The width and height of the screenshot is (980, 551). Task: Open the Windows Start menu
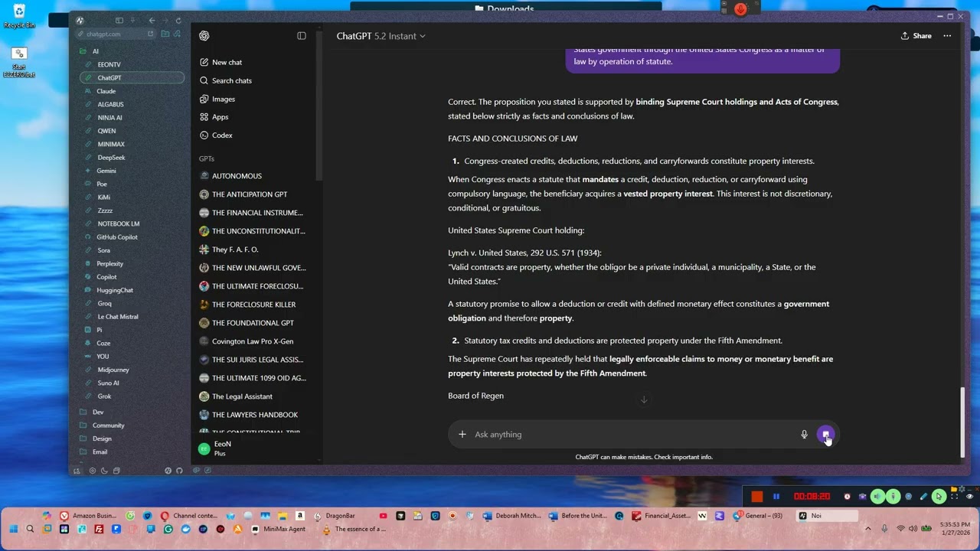click(13, 529)
